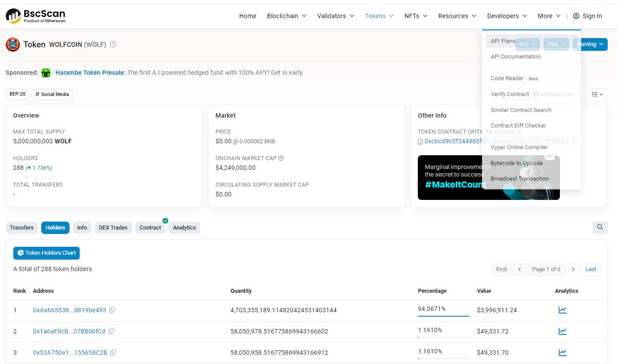
Task: Click the Onchain Market Cap info icon
Action: tap(281, 158)
